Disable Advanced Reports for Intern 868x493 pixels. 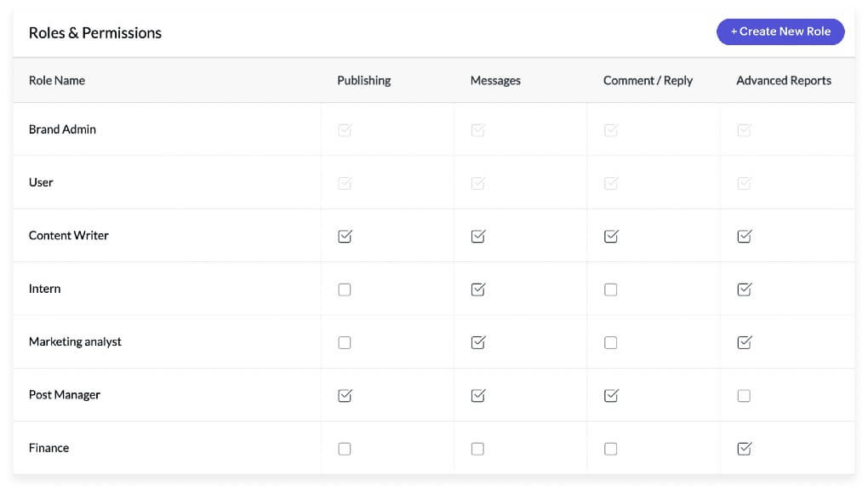pos(744,289)
